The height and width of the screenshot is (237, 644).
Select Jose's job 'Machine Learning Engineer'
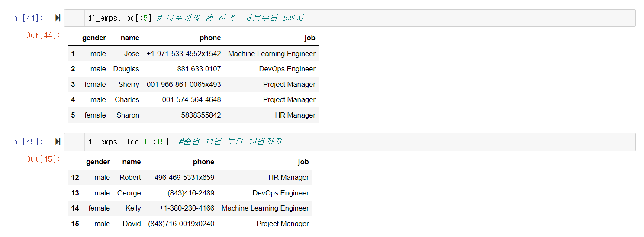(x=272, y=54)
